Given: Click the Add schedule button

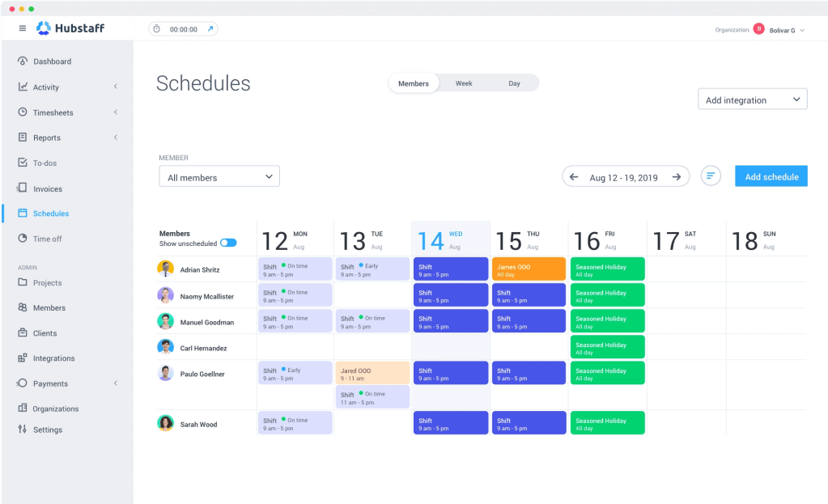Looking at the screenshot, I should point(770,176).
